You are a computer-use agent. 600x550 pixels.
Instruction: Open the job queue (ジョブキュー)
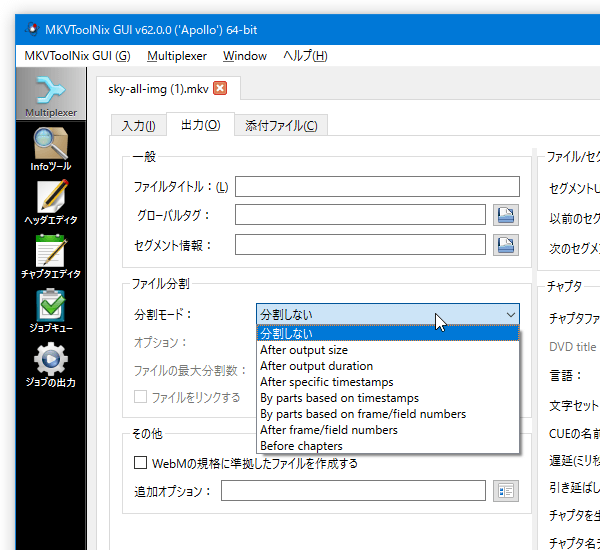(51, 311)
